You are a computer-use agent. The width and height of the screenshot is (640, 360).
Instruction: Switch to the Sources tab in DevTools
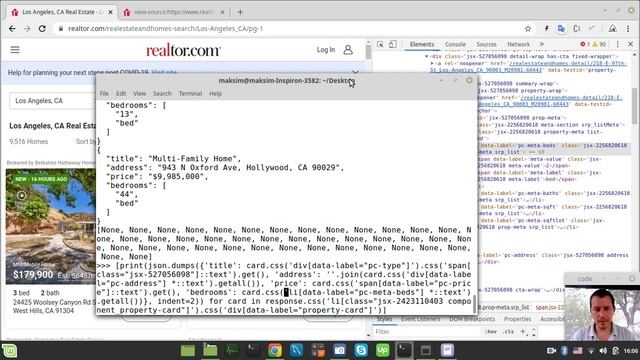tap(486, 44)
